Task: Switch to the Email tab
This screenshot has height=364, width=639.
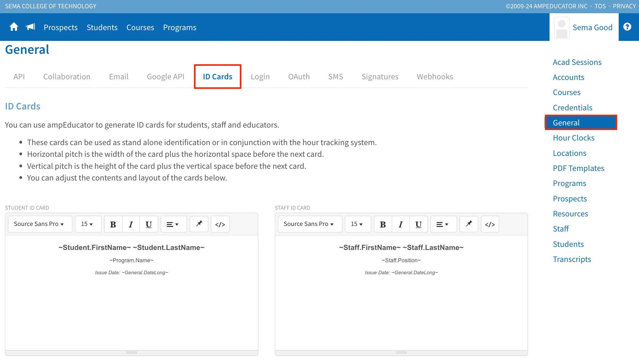Action: (119, 77)
